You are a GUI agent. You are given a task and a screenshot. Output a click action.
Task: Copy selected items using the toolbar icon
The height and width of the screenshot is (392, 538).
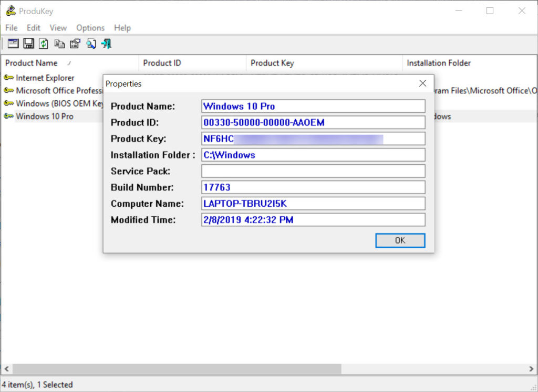coord(59,44)
